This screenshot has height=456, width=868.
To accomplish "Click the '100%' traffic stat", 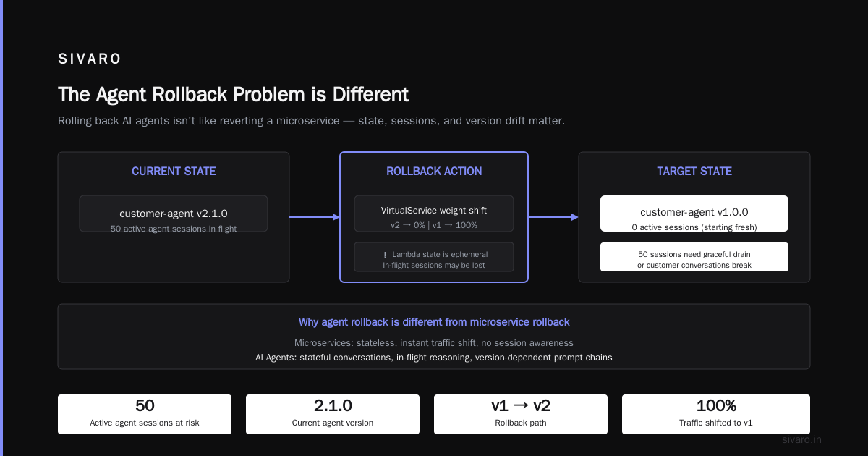I will [716, 406].
